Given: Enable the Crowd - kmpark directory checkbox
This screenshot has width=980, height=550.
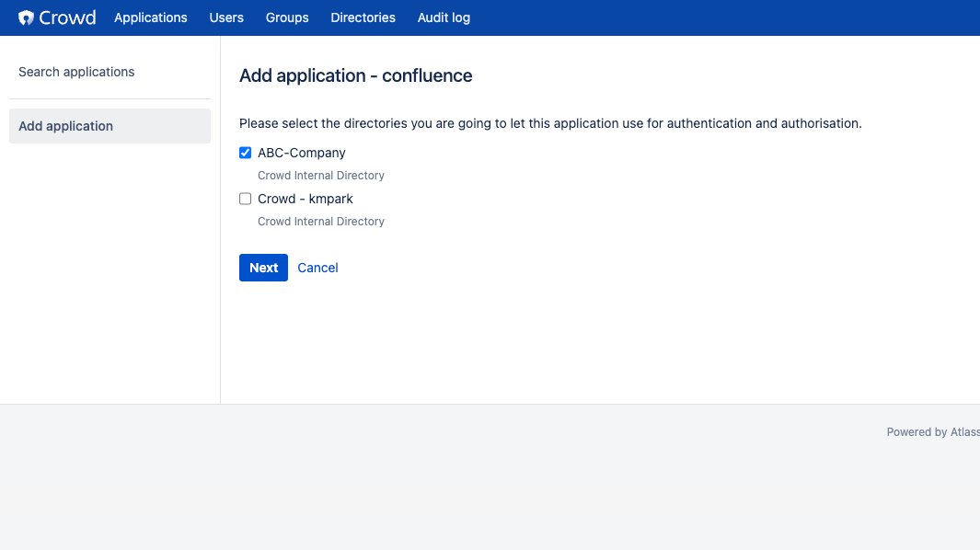Looking at the screenshot, I should (245, 199).
